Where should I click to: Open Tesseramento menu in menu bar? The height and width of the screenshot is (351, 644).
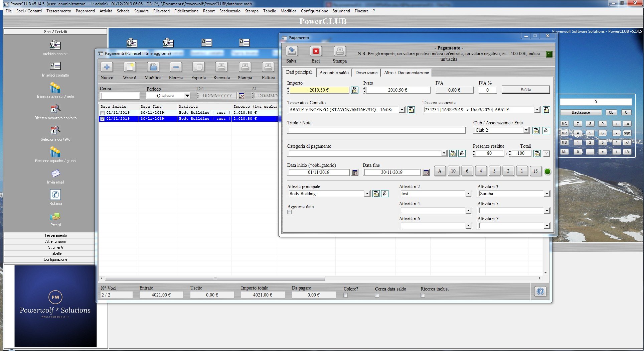pyautogui.click(x=59, y=11)
